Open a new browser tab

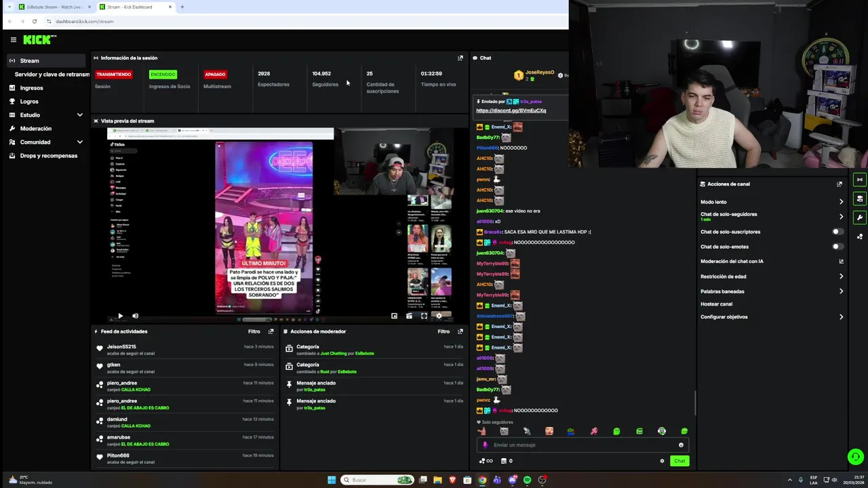182,7
